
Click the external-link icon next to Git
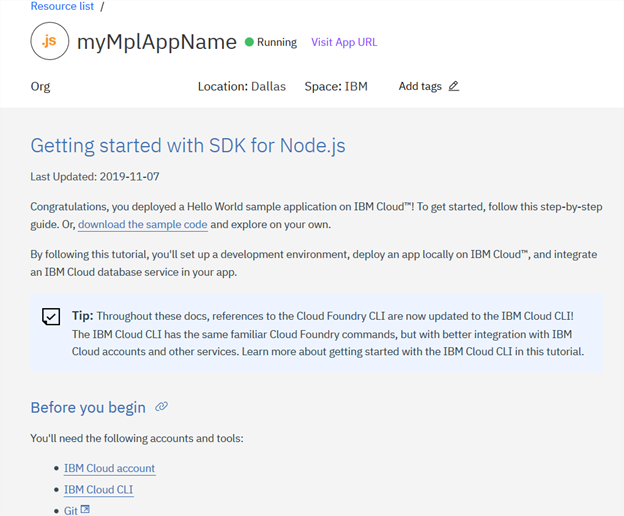click(85, 509)
